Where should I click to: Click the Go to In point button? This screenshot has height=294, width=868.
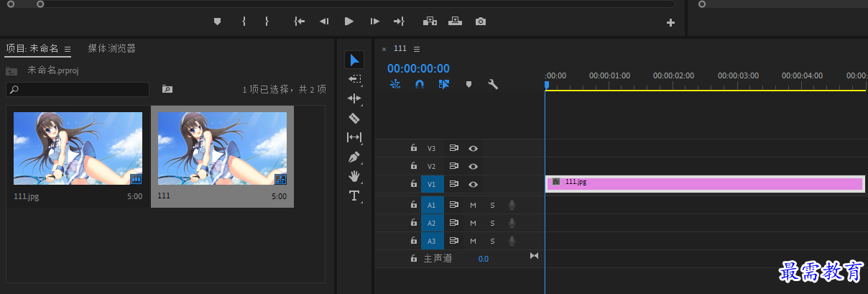[x=300, y=22]
